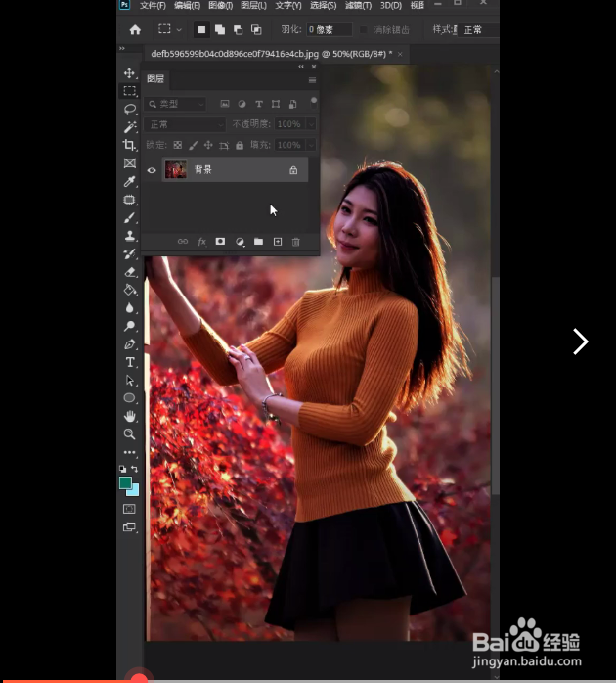The width and height of the screenshot is (616, 683).
Task: Select the Brush tool
Action: pyautogui.click(x=129, y=217)
